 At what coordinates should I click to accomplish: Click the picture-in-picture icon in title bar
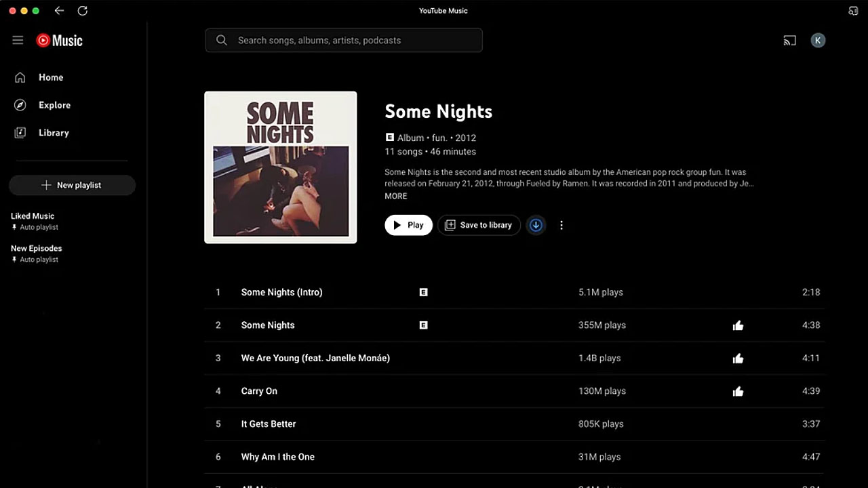click(x=853, y=11)
